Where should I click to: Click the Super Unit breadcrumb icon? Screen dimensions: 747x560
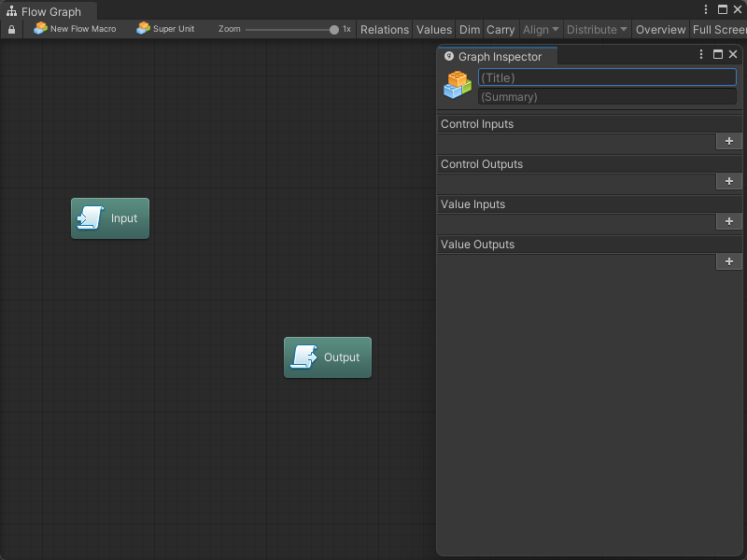point(143,29)
